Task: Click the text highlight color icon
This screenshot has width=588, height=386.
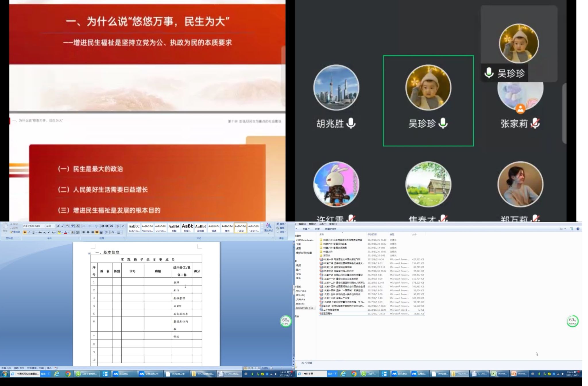Action: (x=59, y=233)
